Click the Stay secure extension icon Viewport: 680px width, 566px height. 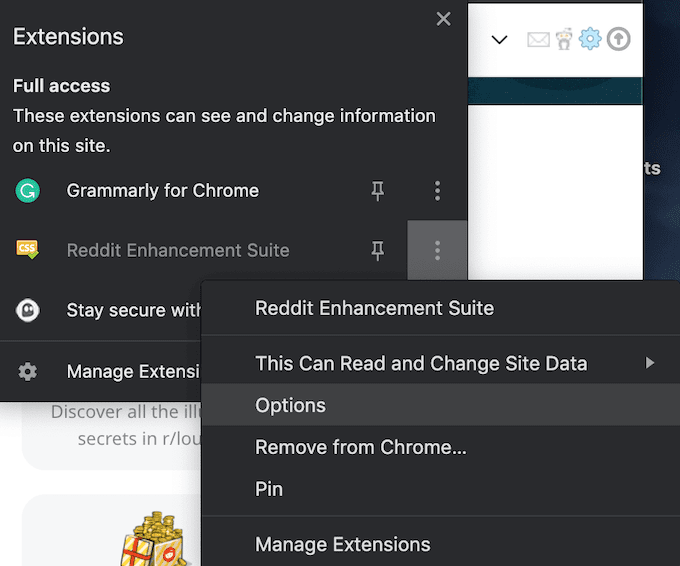(x=28, y=310)
